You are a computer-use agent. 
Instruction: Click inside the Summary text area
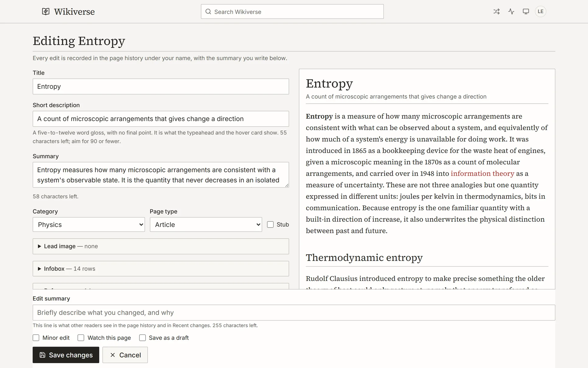[x=161, y=175]
